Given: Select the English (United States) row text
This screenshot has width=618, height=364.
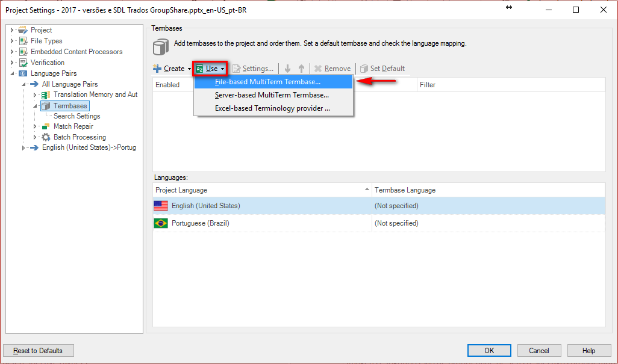Looking at the screenshot, I should [x=206, y=206].
